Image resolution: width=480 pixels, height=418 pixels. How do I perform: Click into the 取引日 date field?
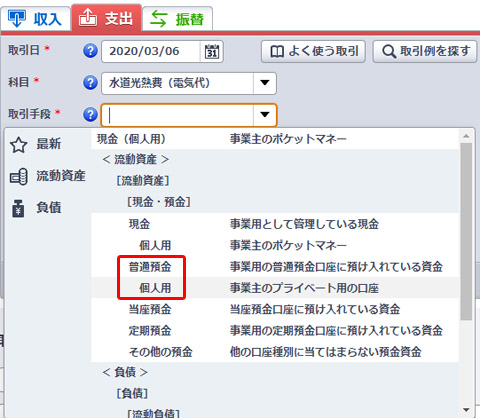coord(151,51)
